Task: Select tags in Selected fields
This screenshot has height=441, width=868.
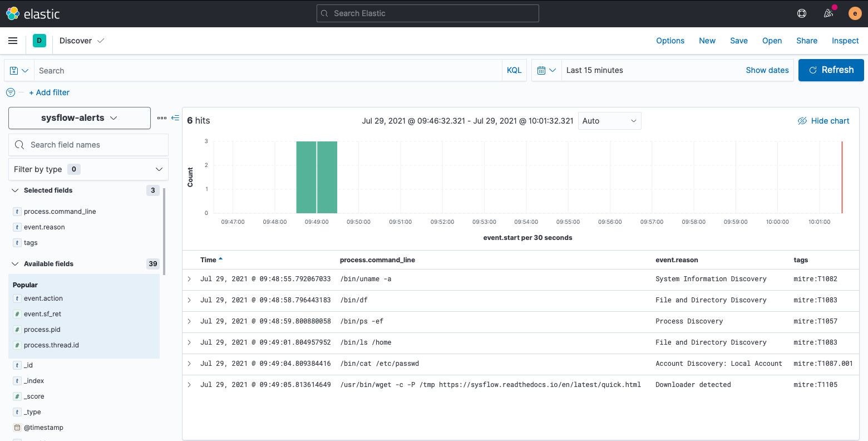Action: (x=31, y=243)
